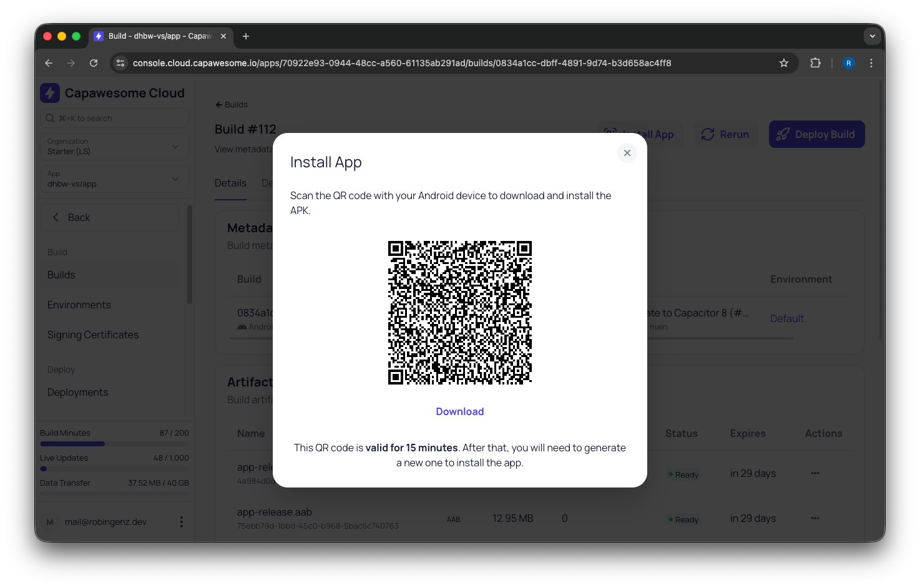Open the tab list chevron at top right
This screenshot has height=588, width=920.
(872, 36)
